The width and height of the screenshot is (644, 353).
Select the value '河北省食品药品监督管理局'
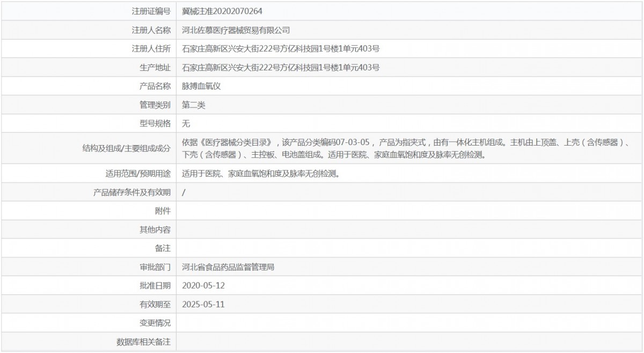click(229, 267)
